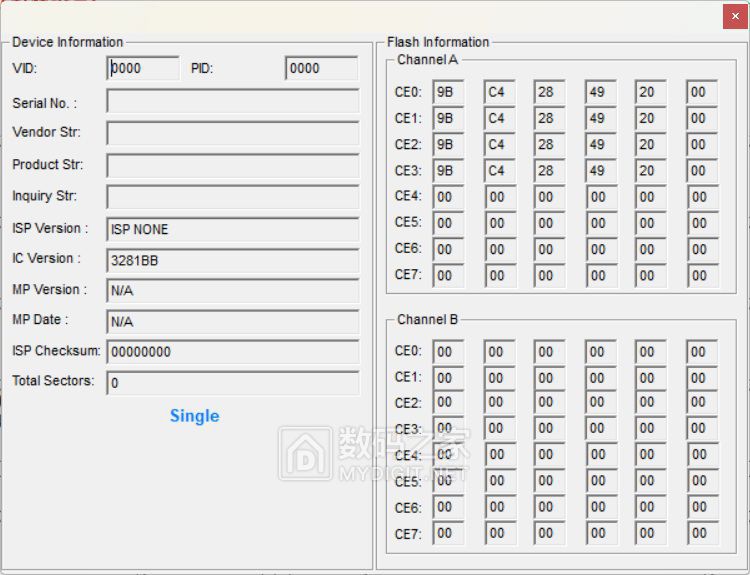Select the MP Date field
This screenshot has width=750, height=575.
(232, 322)
